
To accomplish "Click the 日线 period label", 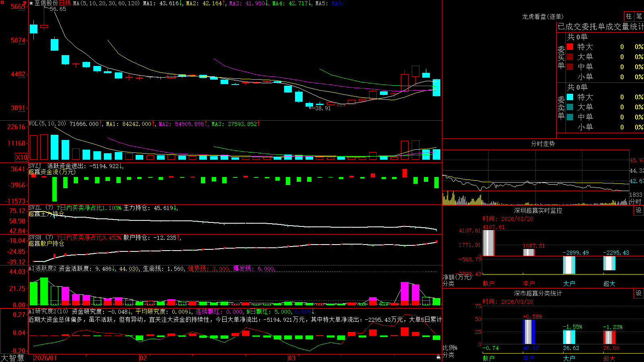I will pyautogui.click(x=65, y=3).
